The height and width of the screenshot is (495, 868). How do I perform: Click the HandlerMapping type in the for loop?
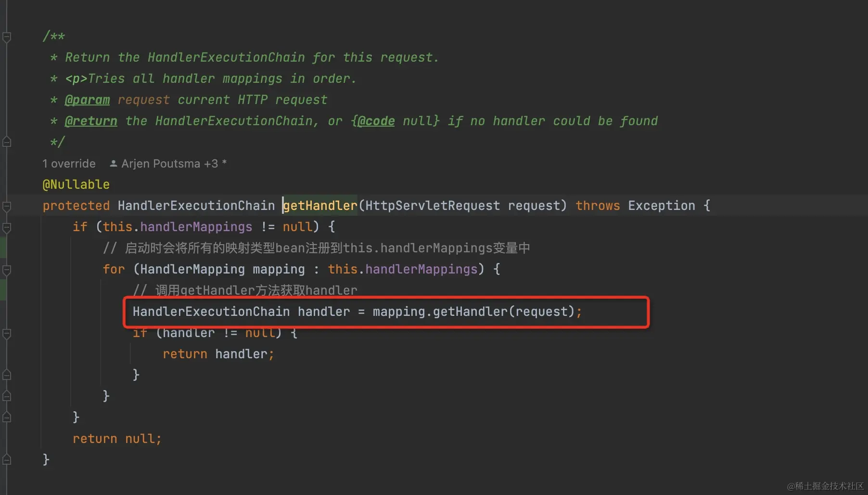pos(192,269)
